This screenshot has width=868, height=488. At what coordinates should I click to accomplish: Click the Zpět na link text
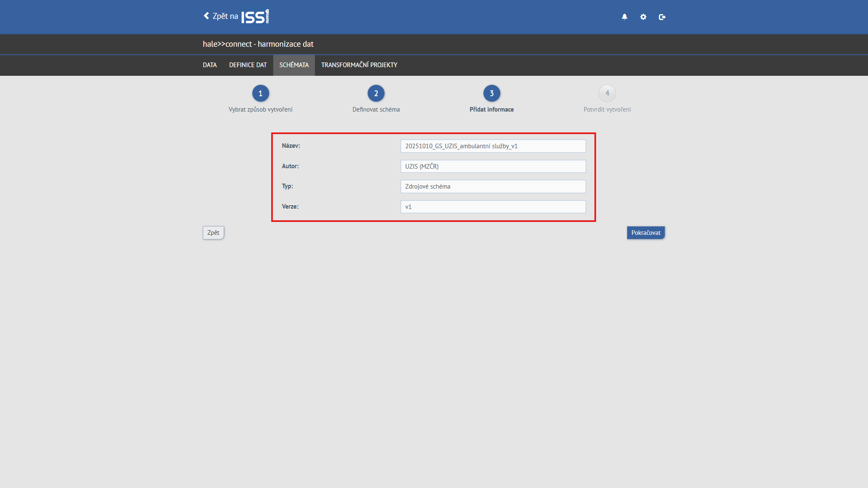pyautogui.click(x=225, y=16)
